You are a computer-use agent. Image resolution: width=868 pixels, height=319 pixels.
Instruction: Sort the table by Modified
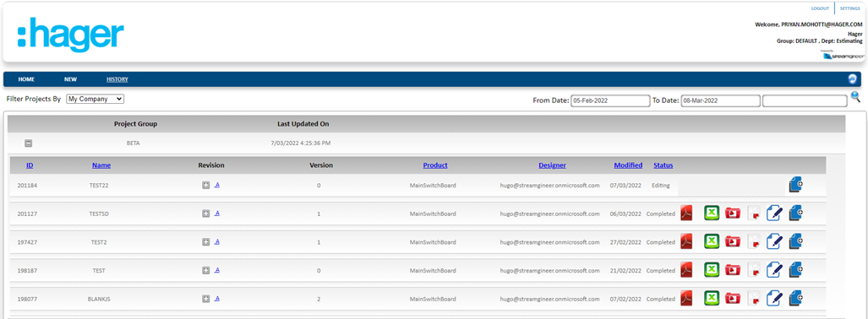tap(628, 165)
